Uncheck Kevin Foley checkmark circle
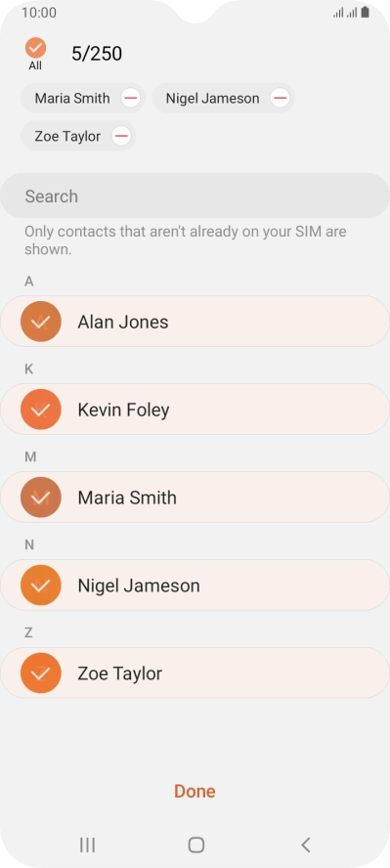390x868 pixels. (x=40, y=410)
